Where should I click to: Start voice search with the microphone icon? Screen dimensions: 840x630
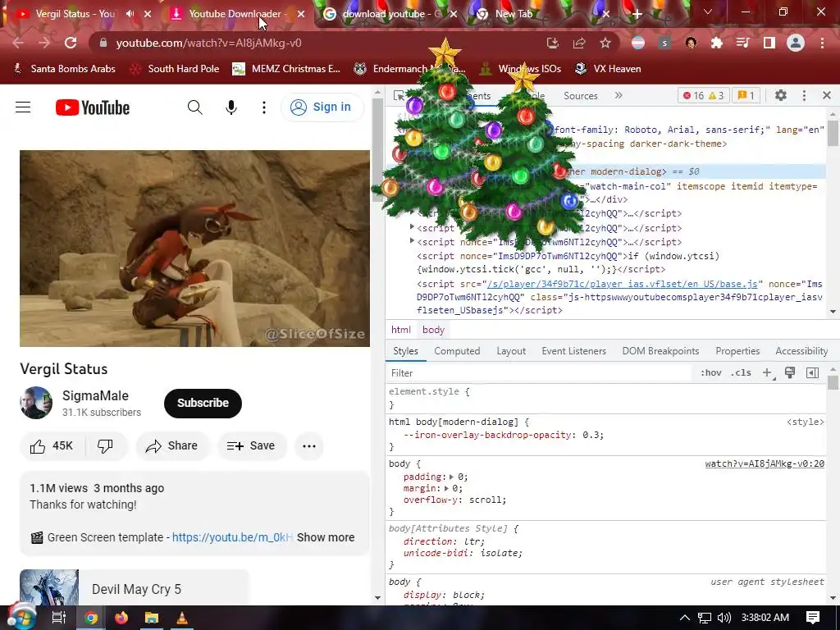pyautogui.click(x=231, y=107)
